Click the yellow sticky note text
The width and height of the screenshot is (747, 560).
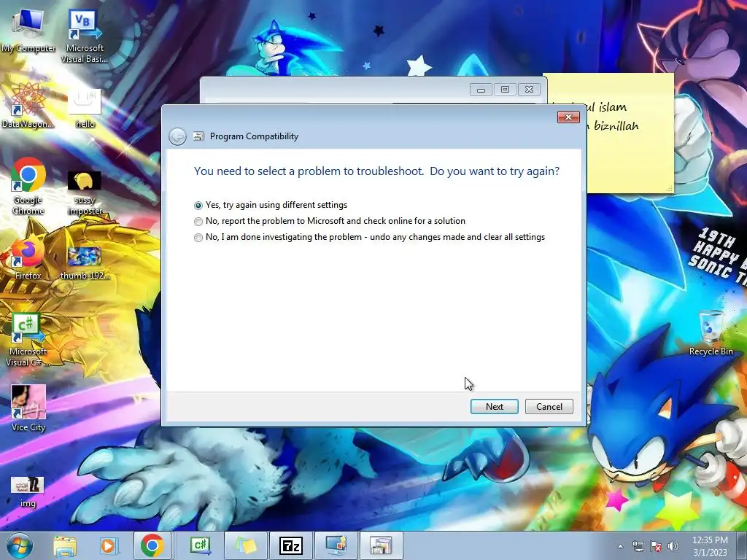click(x=614, y=117)
